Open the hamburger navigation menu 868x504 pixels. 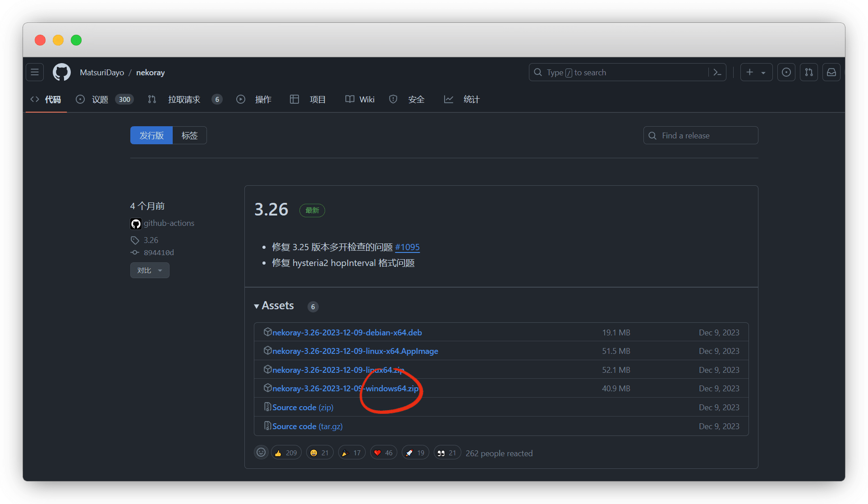click(35, 72)
